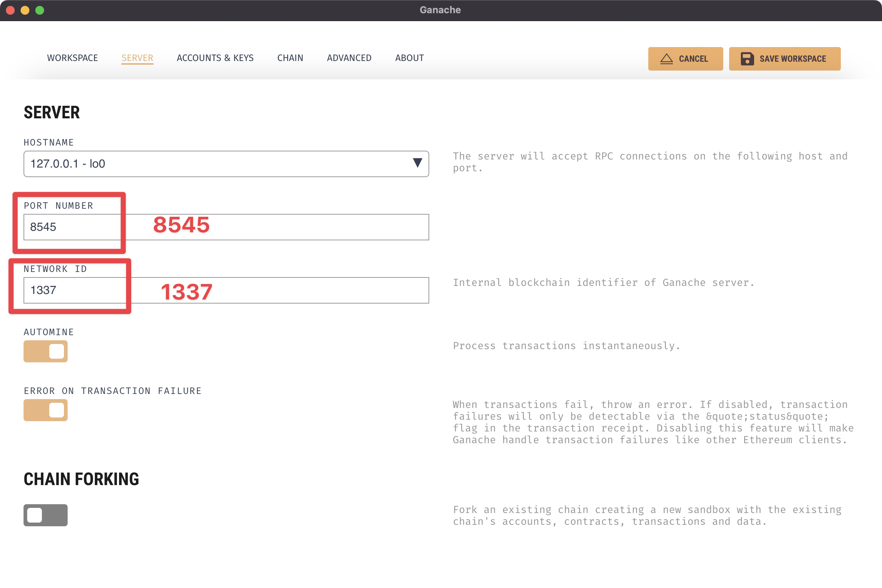Click the CHAIN FORKING heading

click(81, 479)
